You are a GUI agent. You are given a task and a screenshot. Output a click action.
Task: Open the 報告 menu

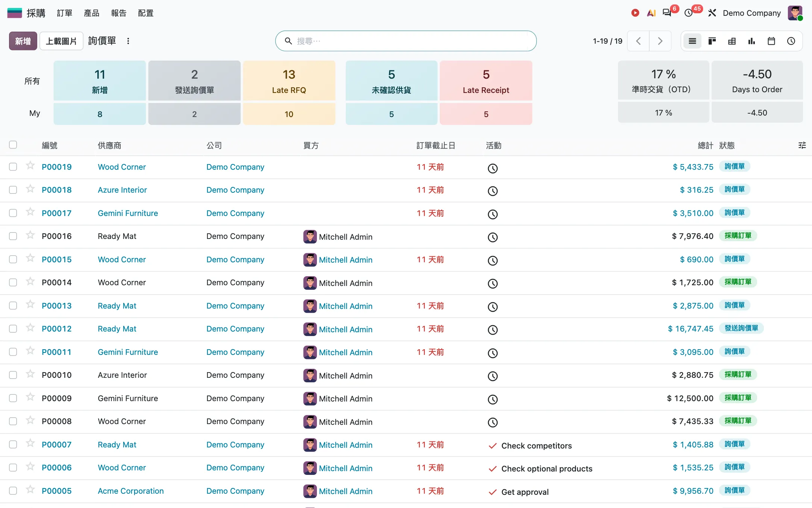[119, 13]
